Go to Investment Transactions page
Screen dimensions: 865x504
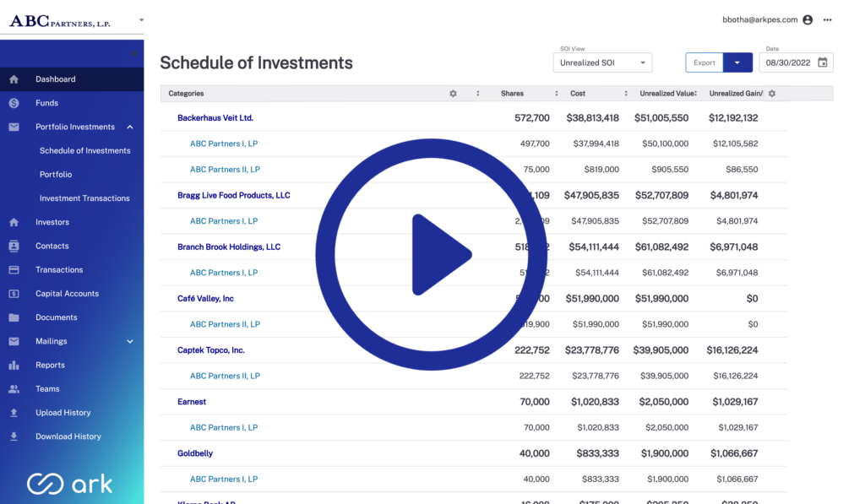[84, 198]
